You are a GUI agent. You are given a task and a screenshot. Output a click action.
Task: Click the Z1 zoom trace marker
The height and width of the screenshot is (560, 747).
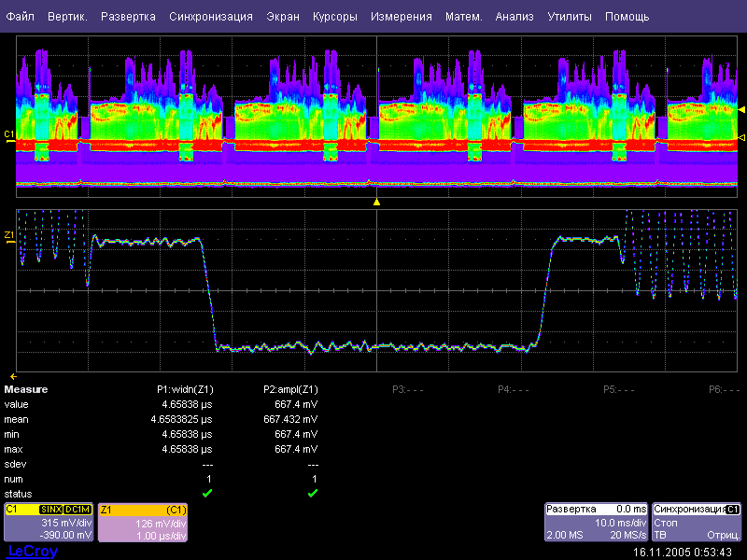tap(9, 234)
